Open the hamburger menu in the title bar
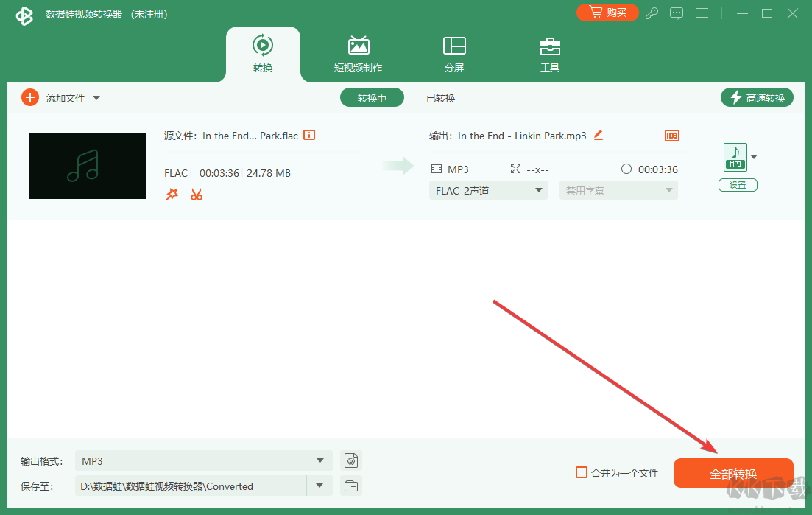Image resolution: width=812 pixels, height=515 pixels. [702, 13]
